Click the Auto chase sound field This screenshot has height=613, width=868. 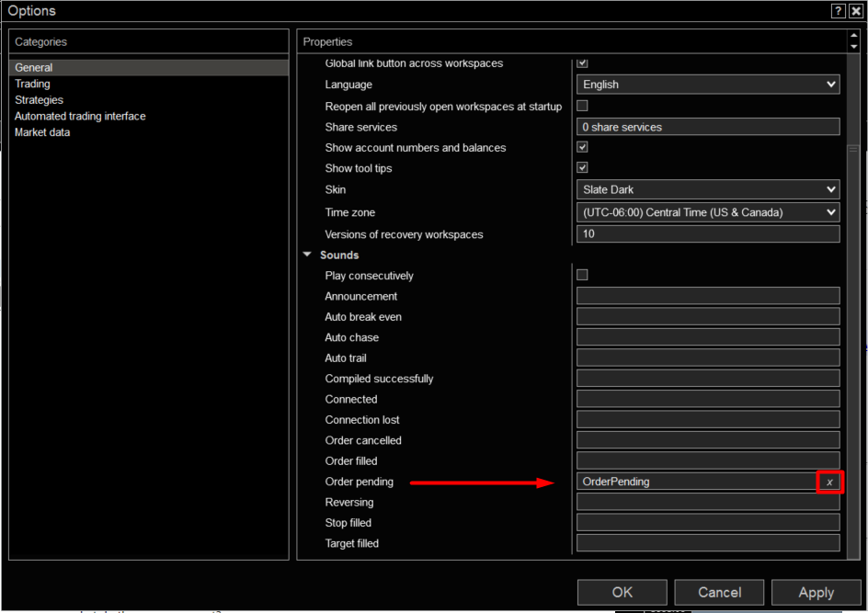click(x=708, y=337)
